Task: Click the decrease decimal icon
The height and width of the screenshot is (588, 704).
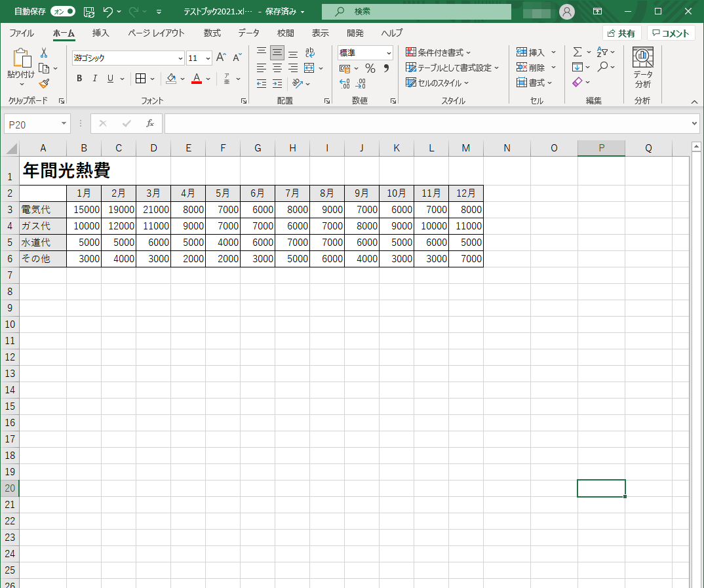Action: click(x=361, y=83)
